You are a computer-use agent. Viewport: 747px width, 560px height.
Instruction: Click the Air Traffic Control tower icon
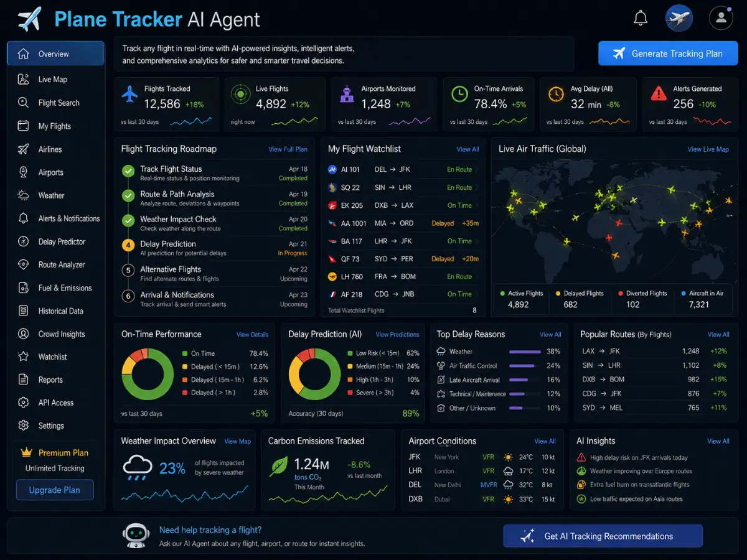tap(441, 366)
